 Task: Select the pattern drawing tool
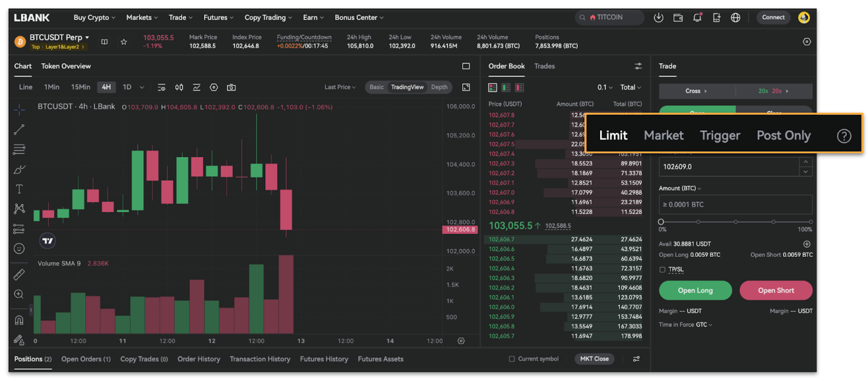pyautogui.click(x=19, y=209)
